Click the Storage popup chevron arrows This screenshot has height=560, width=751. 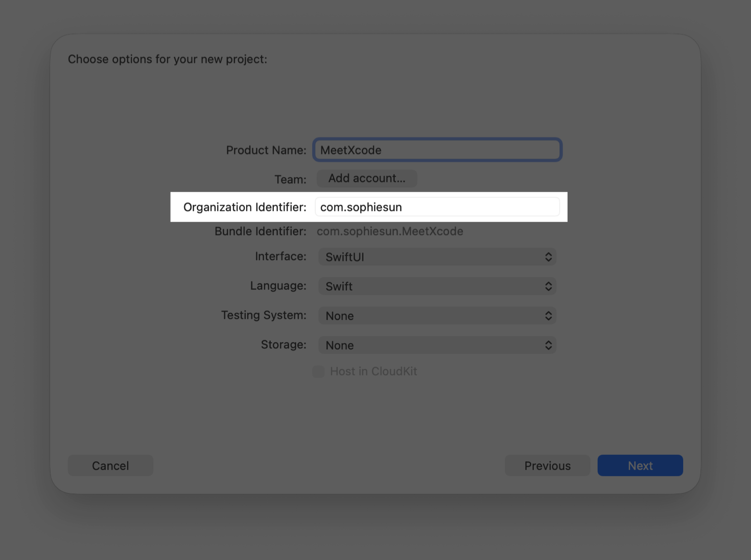548,345
